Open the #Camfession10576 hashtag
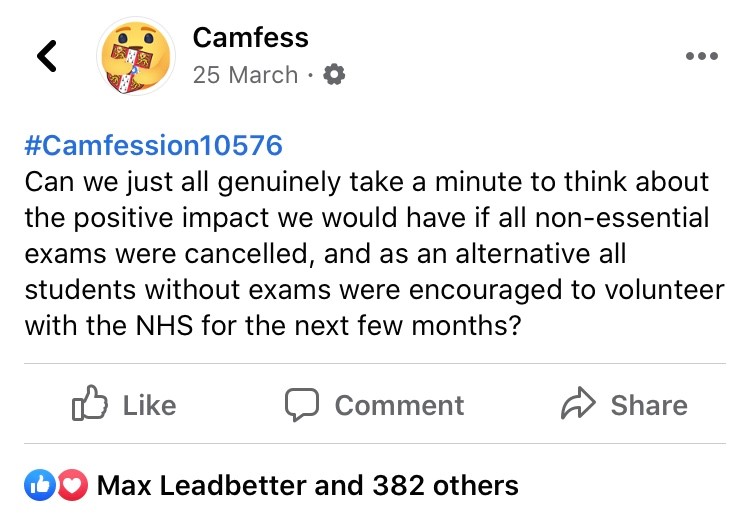 [x=153, y=145]
